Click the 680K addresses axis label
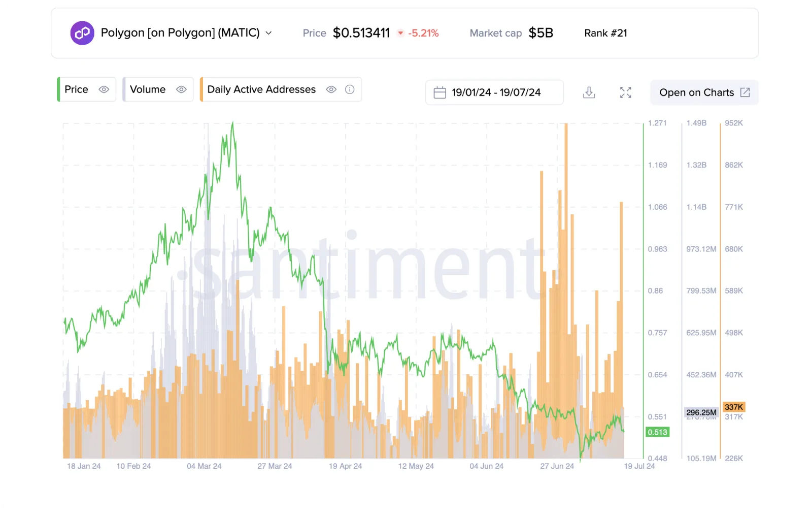 point(734,249)
